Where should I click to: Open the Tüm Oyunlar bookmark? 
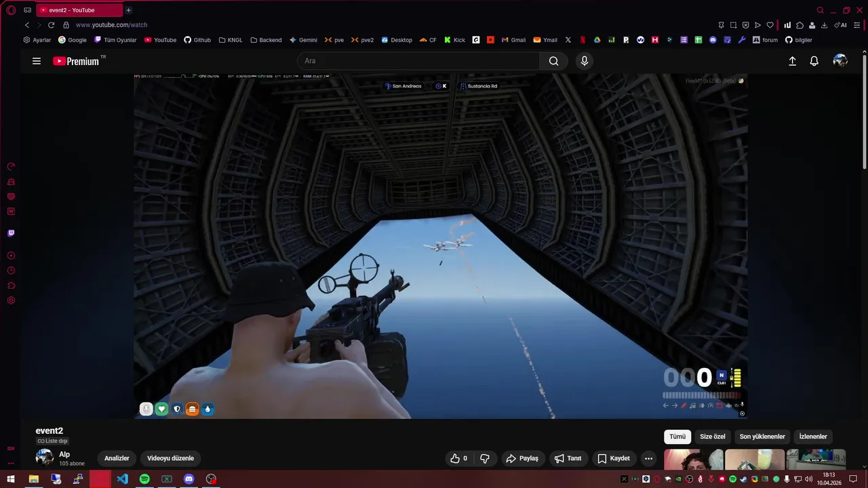pos(115,40)
